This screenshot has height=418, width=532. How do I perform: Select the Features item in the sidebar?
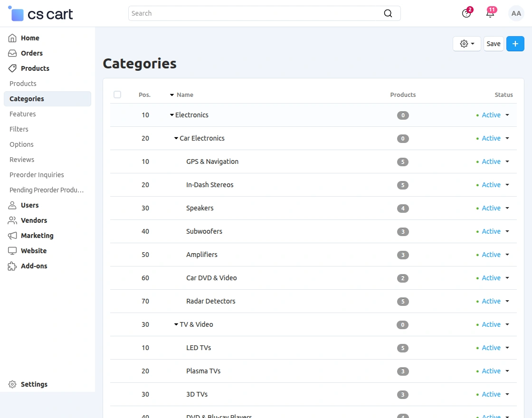click(22, 114)
